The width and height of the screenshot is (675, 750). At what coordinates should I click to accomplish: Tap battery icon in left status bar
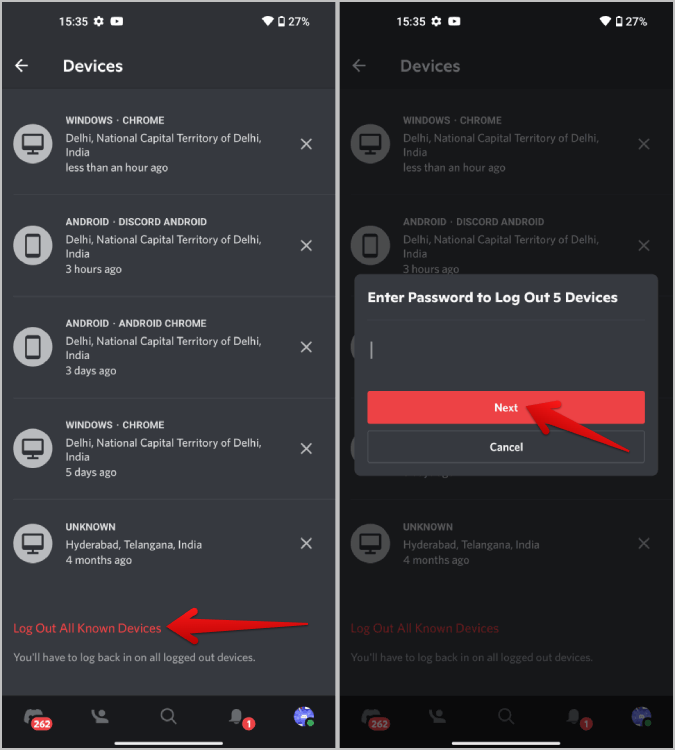coord(282,21)
